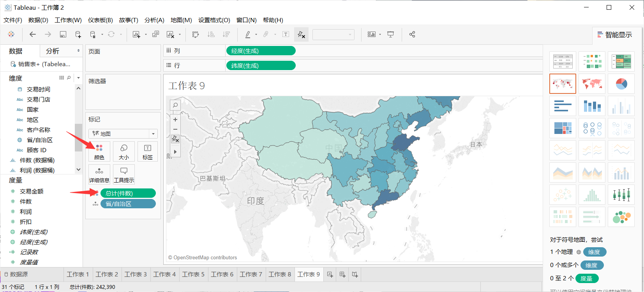
Task: Click the 总计(件数) color pill
Action: (128, 193)
